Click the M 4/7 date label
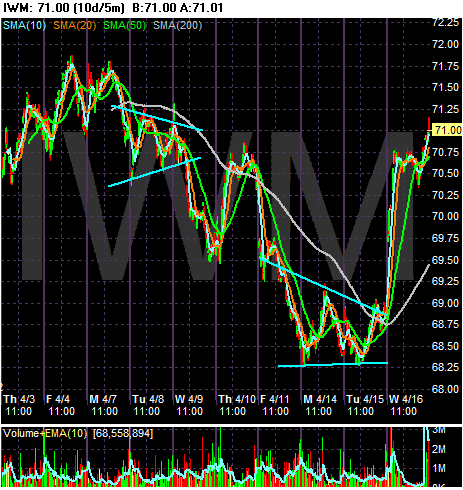This screenshot has height=490, width=463. [x=103, y=399]
